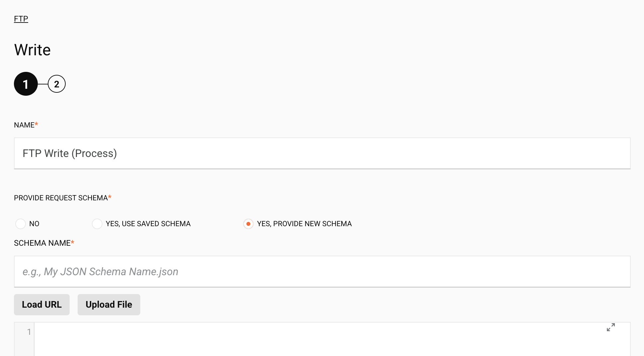The width and height of the screenshot is (644, 356).
Task: Expand the schema editor to fullscreen
Action: pos(611,328)
